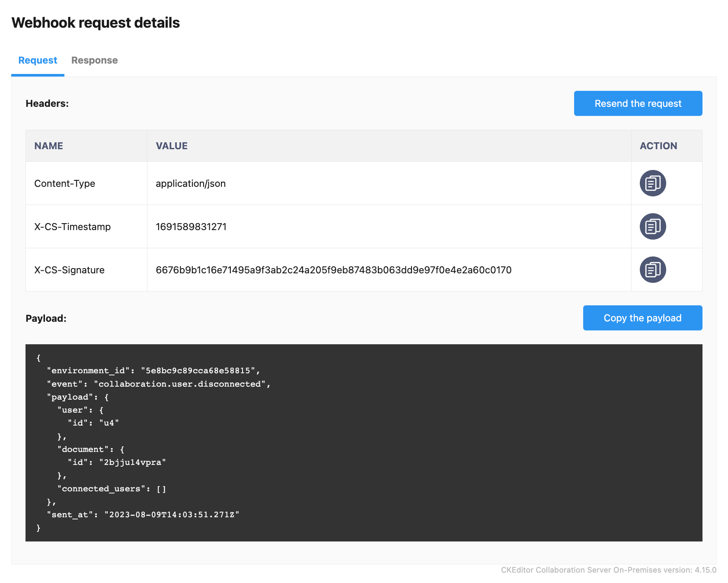Click the Resend the request button

pyautogui.click(x=638, y=103)
